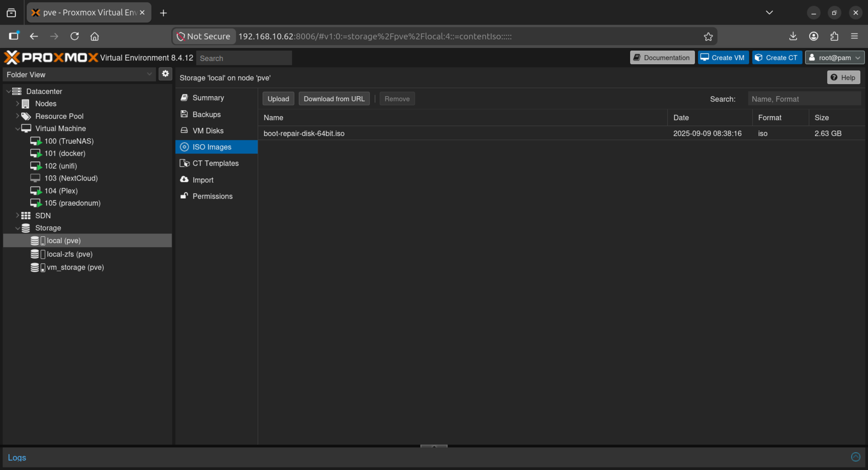Focus the Proxmox header Search field
Image resolution: width=868 pixels, height=470 pixels.
click(x=244, y=58)
